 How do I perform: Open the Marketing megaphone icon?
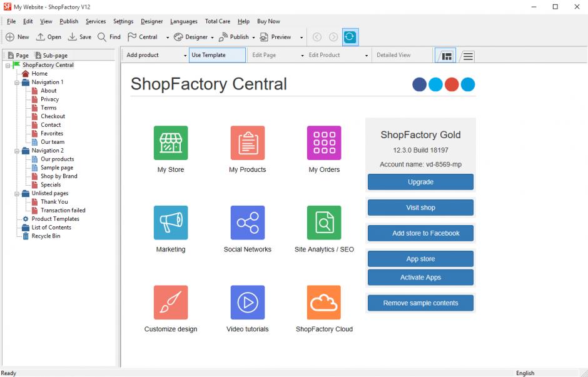pyautogui.click(x=171, y=223)
